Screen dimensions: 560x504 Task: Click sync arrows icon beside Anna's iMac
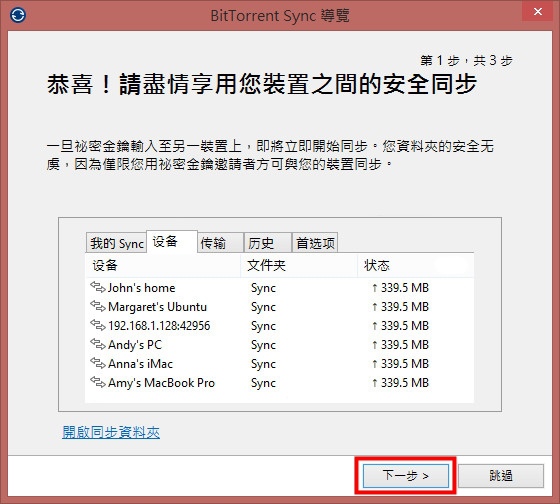(x=98, y=363)
